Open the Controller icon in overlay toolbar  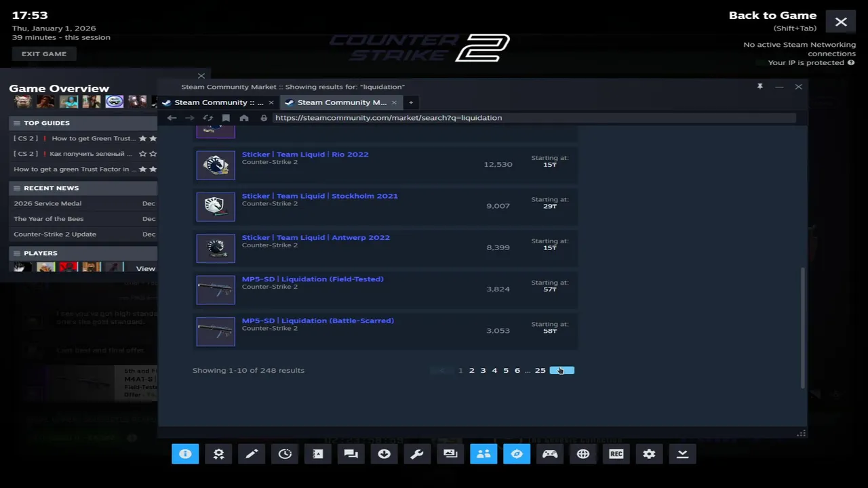coord(550,454)
